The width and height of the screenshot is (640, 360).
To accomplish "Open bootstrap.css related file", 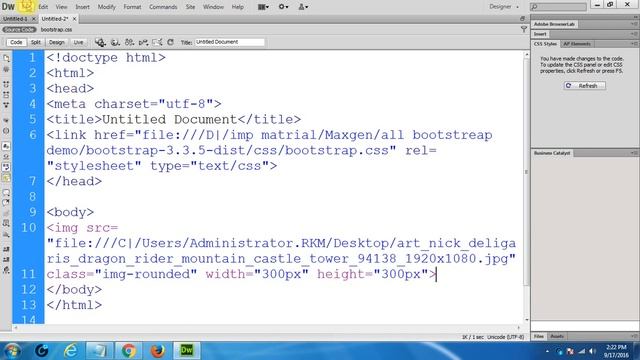I will pyautogui.click(x=56, y=29).
